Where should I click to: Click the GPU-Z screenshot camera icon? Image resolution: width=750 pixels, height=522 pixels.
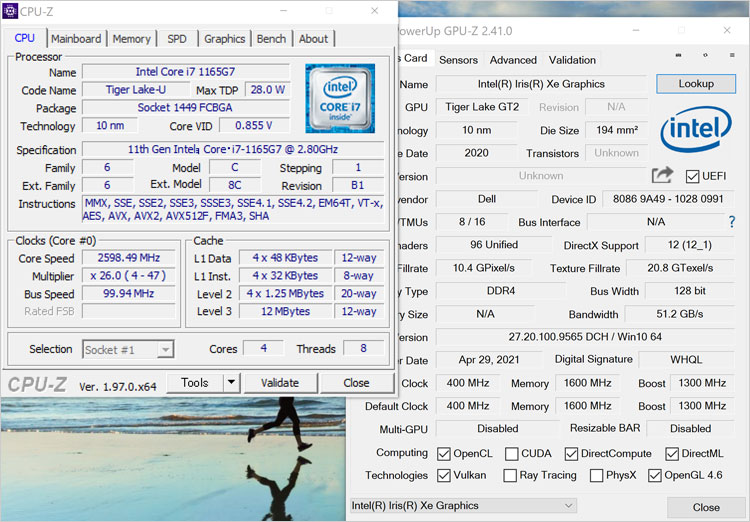coord(678,55)
